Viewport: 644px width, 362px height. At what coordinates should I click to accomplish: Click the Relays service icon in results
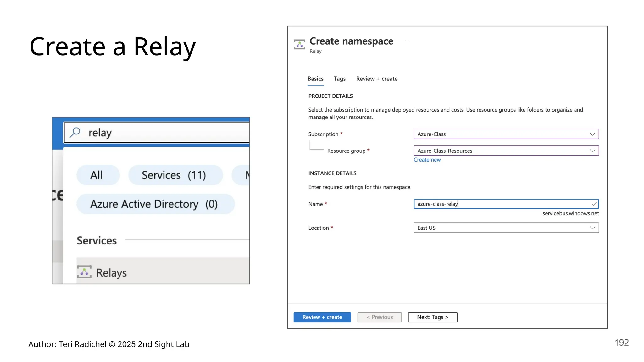[84, 272]
